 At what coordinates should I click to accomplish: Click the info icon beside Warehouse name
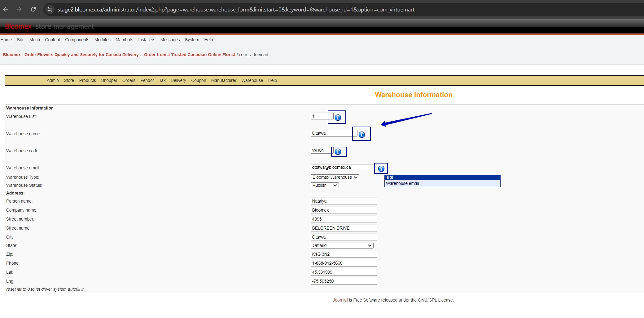(x=362, y=135)
